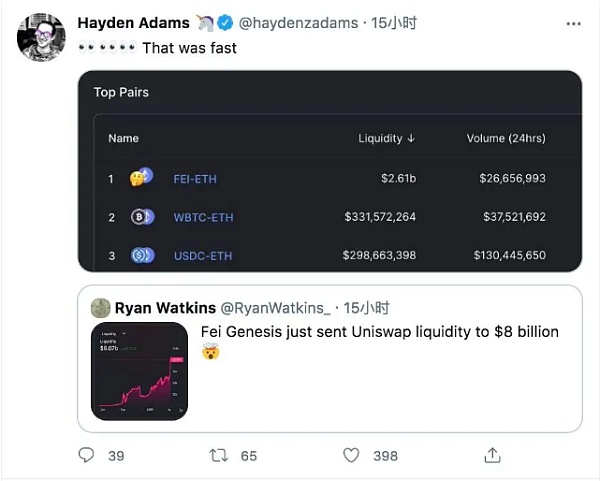
Task: Sort by Volume (24hrs) column header
Action: pyautogui.click(x=506, y=138)
